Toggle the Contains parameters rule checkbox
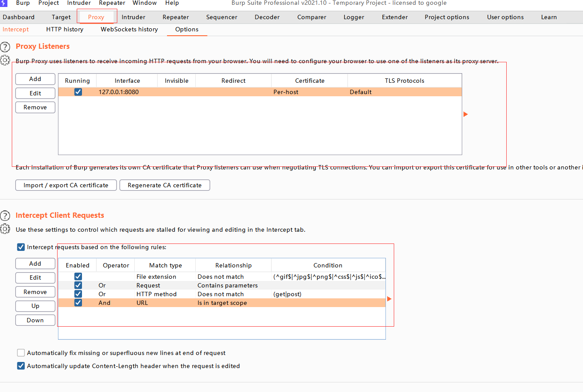Image resolution: width=583 pixels, height=392 pixels. [x=78, y=285]
